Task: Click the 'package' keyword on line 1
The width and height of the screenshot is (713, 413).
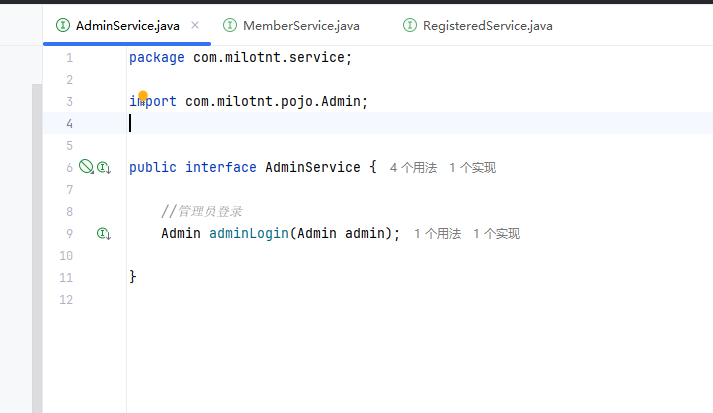Action: tap(157, 58)
